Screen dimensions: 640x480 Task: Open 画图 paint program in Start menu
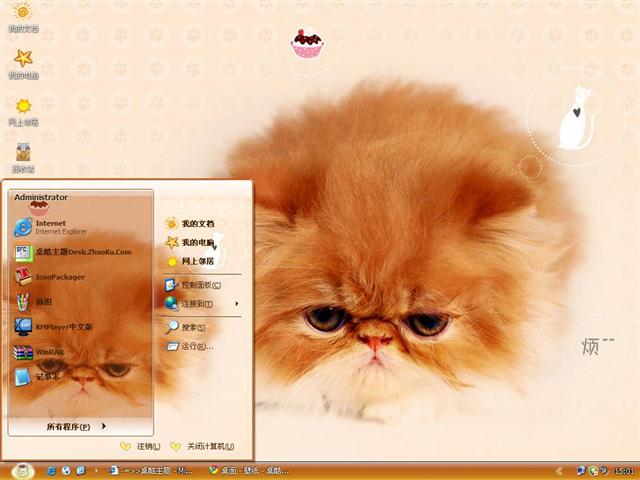pos(33,302)
